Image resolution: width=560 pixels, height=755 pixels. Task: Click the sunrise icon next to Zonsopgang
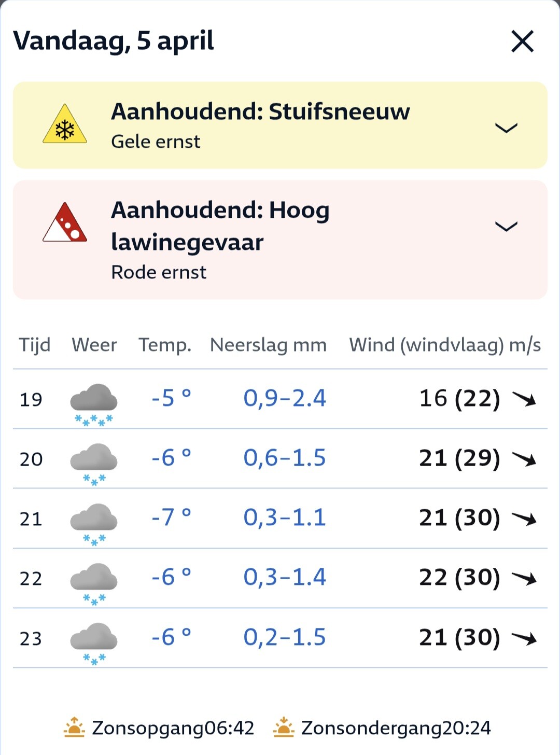(74, 728)
